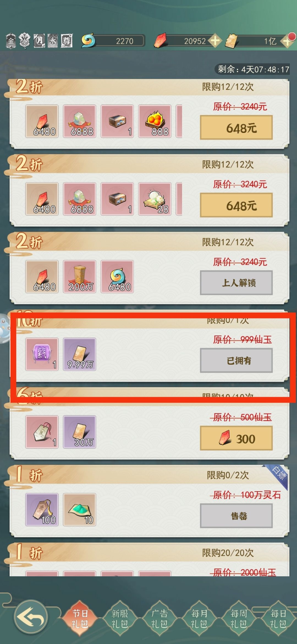This screenshot has height=644, width=297.
Task: Tap the 28 pearl tray item icon
Action: 155,199
